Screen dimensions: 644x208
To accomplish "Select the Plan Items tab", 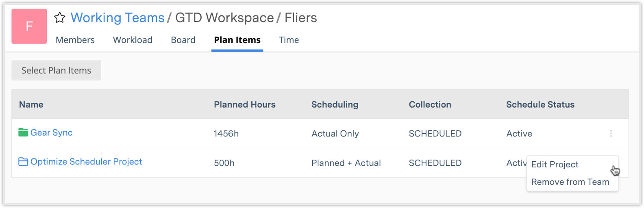I will pyautogui.click(x=237, y=40).
